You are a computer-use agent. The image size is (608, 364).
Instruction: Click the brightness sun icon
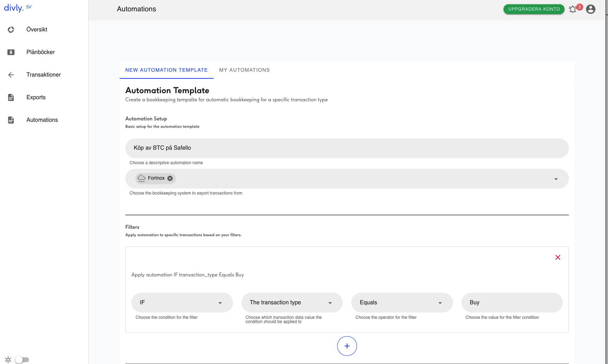tap(8, 360)
